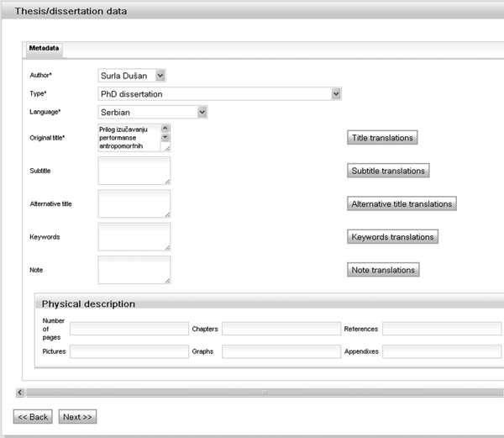
Task: Open the Language dropdown set to Serbian
Action: (x=152, y=111)
